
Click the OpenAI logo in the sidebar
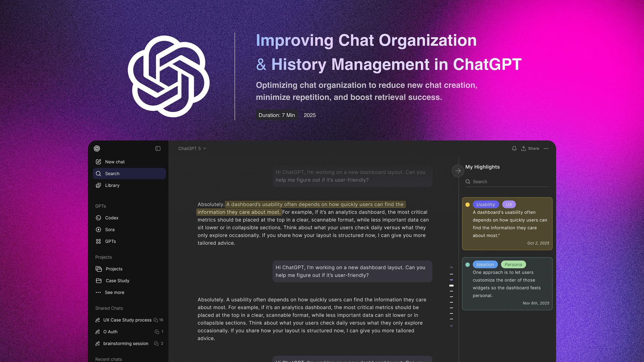[97, 148]
